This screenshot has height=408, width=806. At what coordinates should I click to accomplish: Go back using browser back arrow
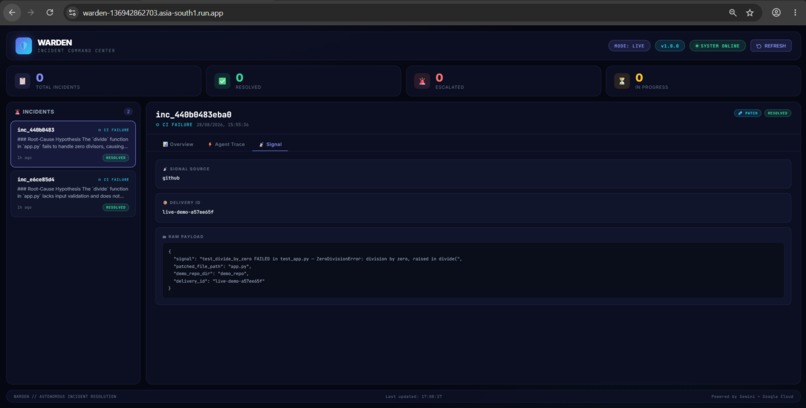[12, 13]
